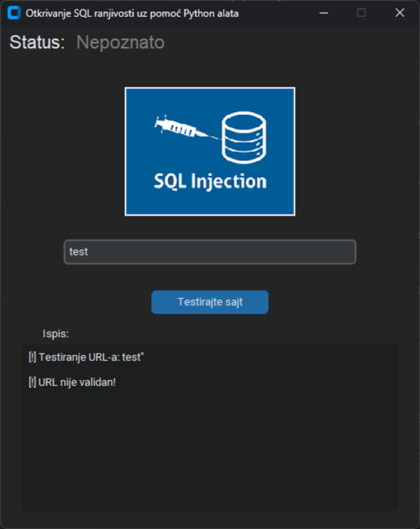Click the empty area of the output log

click(x=209, y=454)
